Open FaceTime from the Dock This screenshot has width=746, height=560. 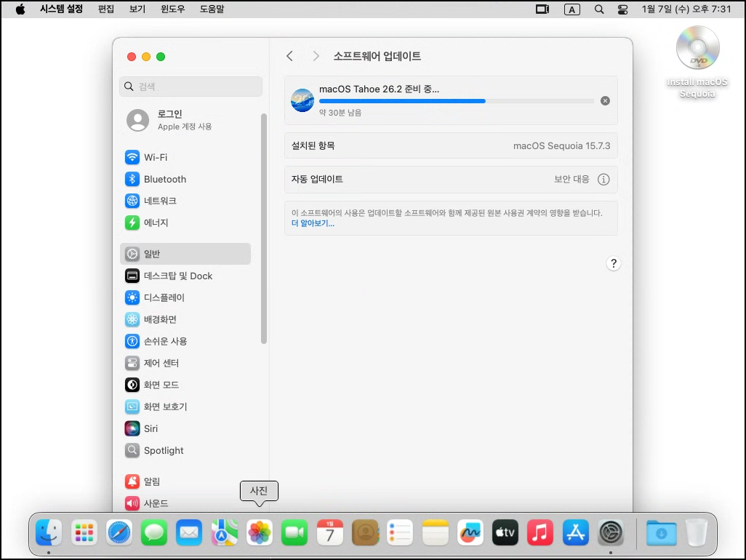point(294,532)
